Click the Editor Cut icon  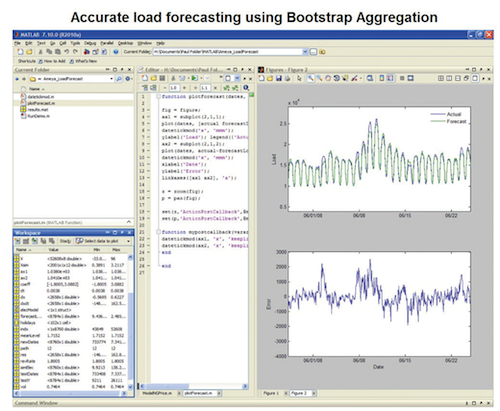[173, 78]
